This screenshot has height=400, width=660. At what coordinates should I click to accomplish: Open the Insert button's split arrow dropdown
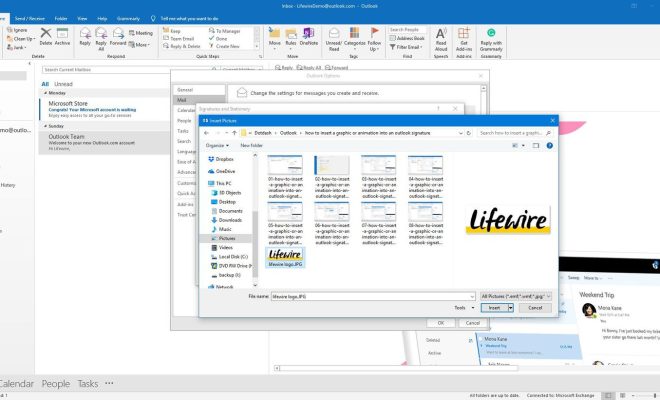coord(511,308)
